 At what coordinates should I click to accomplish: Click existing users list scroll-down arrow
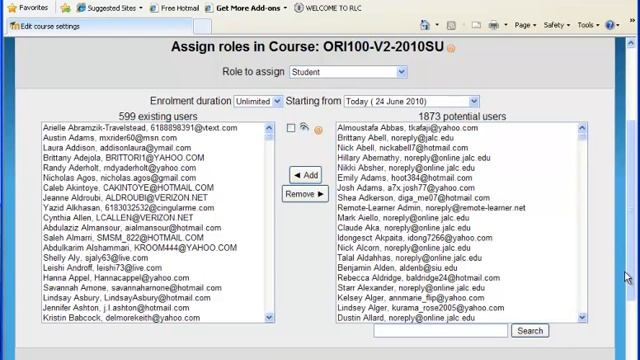pos(269,317)
